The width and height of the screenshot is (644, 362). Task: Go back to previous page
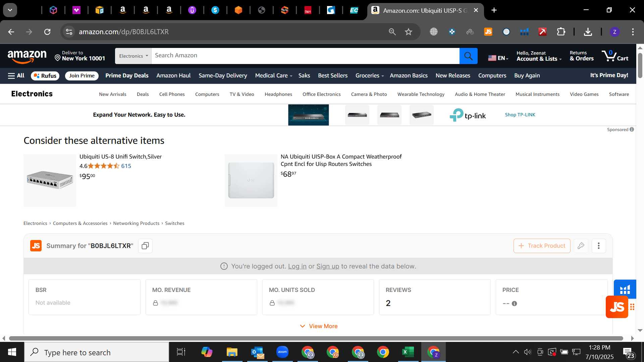click(x=11, y=32)
